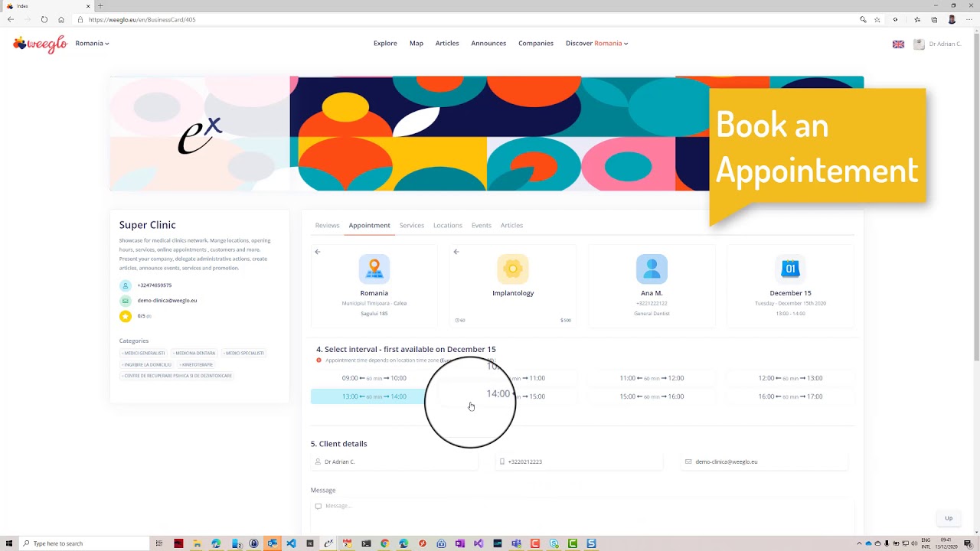Click the Message text area

pos(582,517)
